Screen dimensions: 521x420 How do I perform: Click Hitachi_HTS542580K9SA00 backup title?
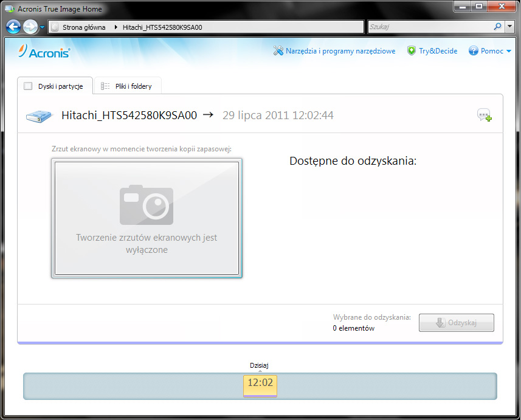coord(129,115)
